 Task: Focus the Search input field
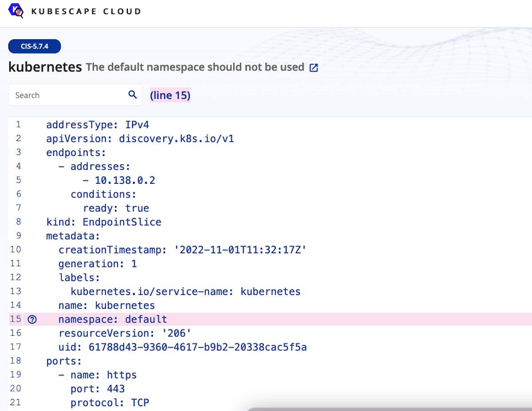66,95
